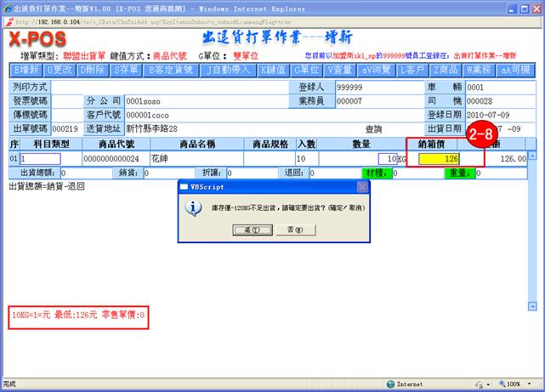
Task: Click the 列印方式 field
Action: click(170, 87)
